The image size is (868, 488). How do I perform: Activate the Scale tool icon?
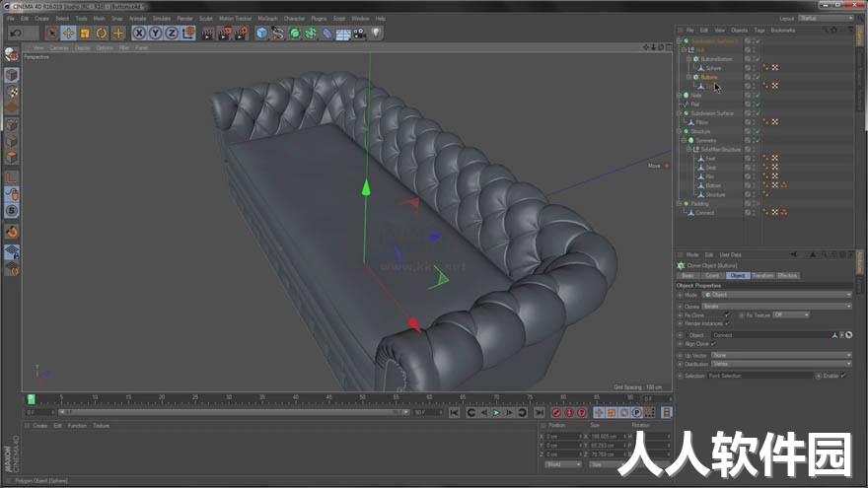(85, 34)
